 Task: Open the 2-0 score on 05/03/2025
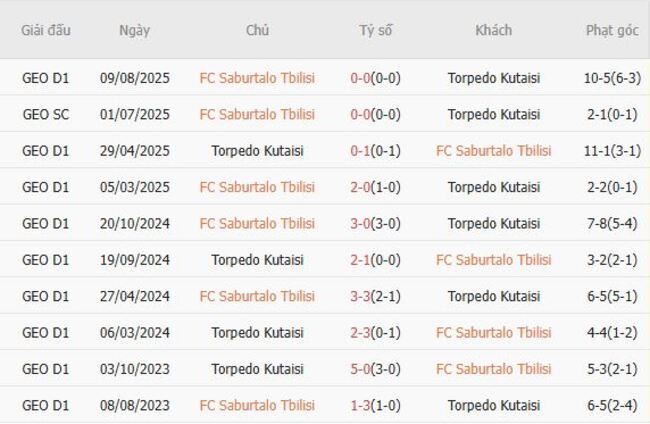pos(360,187)
